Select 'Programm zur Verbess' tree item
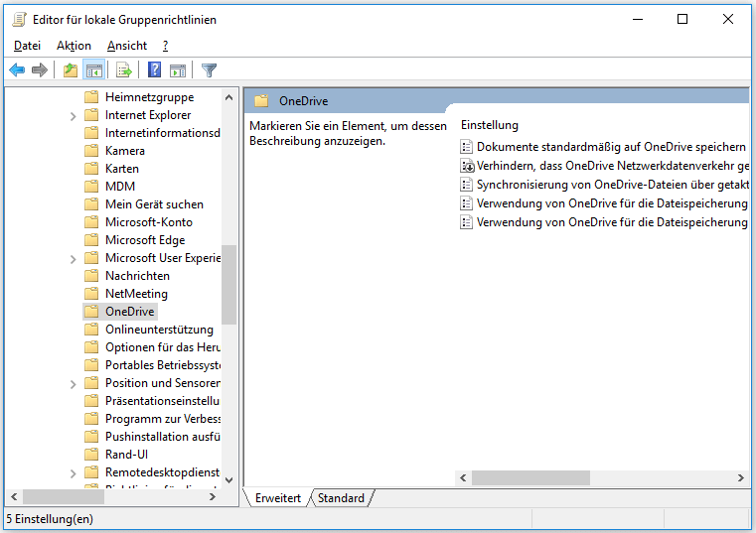The width and height of the screenshot is (756, 533). click(x=163, y=419)
